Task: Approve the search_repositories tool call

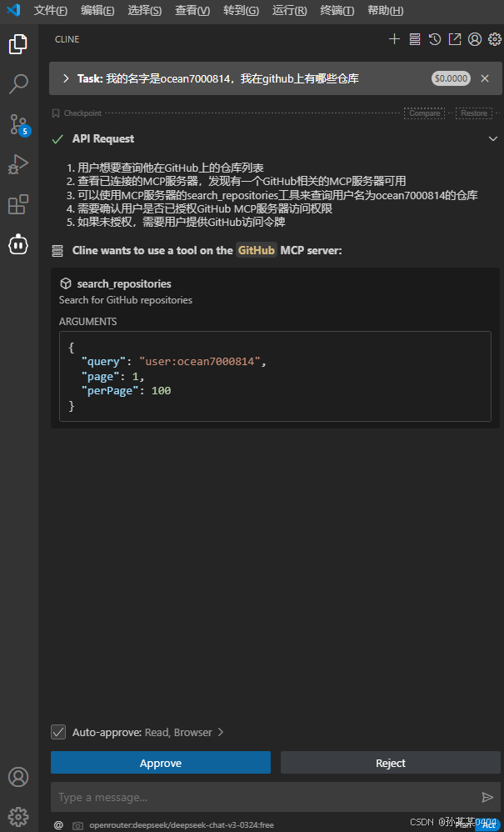Action: tap(161, 763)
